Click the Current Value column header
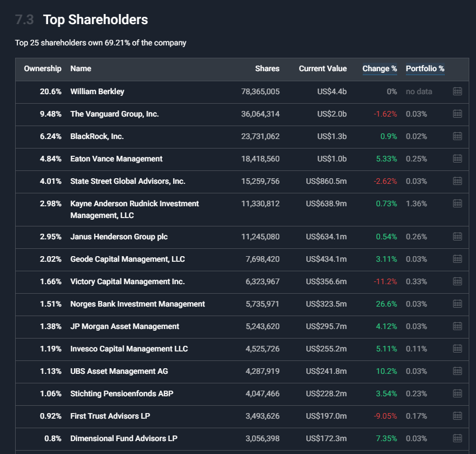This screenshot has width=476, height=454. [x=323, y=69]
